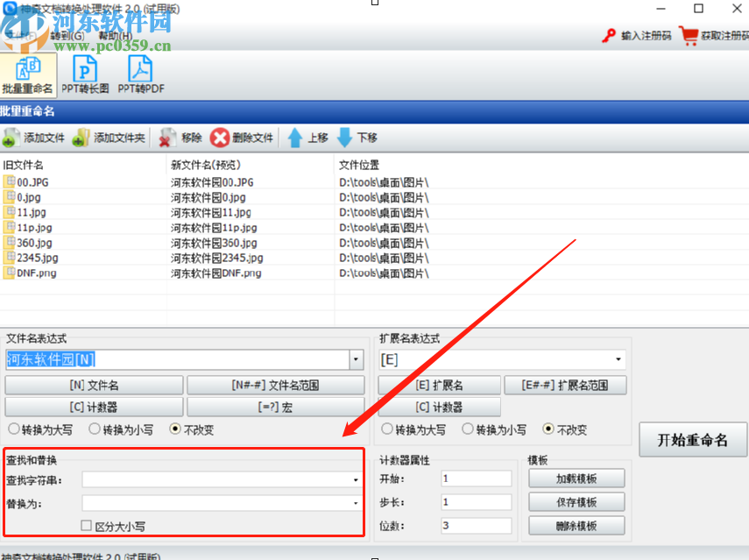749x560 pixels.
Task: Insert [N#-#] 文件名范围 token
Action: click(x=276, y=385)
